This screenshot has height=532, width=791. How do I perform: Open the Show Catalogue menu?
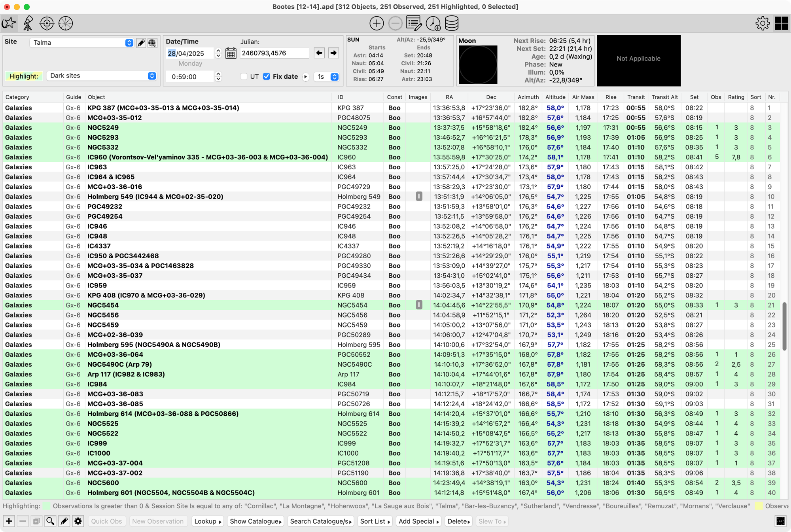point(255,521)
